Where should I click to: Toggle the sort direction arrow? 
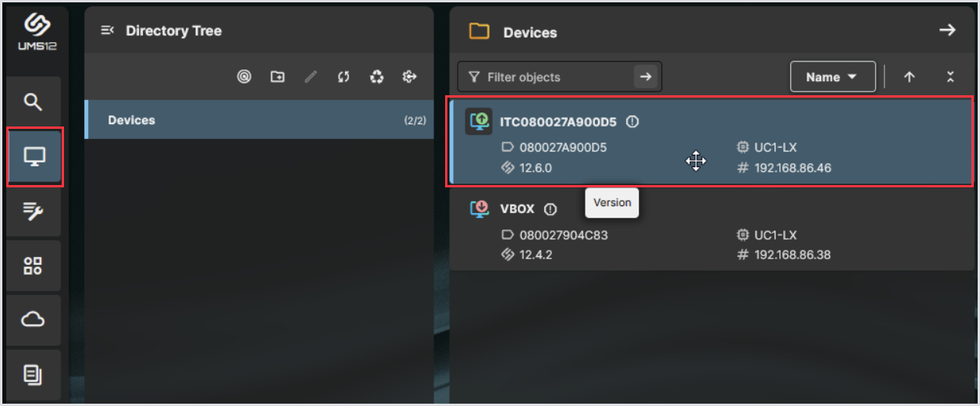point(909,77)
